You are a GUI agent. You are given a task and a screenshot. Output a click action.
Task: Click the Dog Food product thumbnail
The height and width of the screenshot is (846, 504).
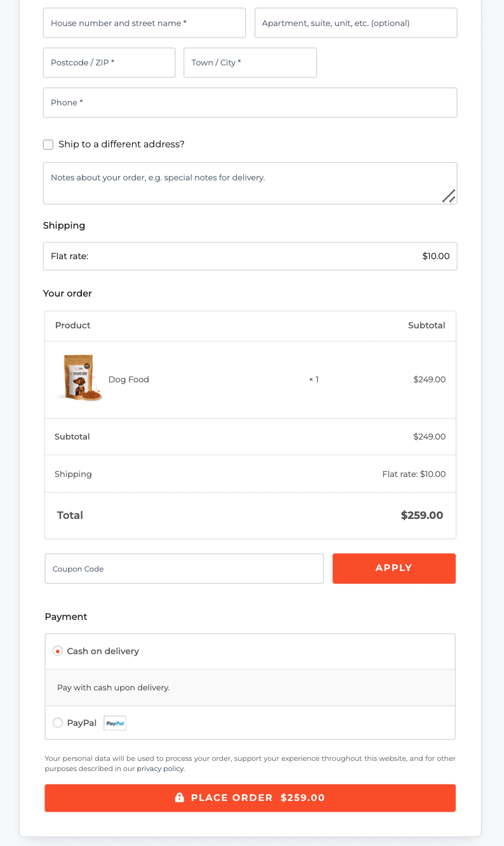79,379
